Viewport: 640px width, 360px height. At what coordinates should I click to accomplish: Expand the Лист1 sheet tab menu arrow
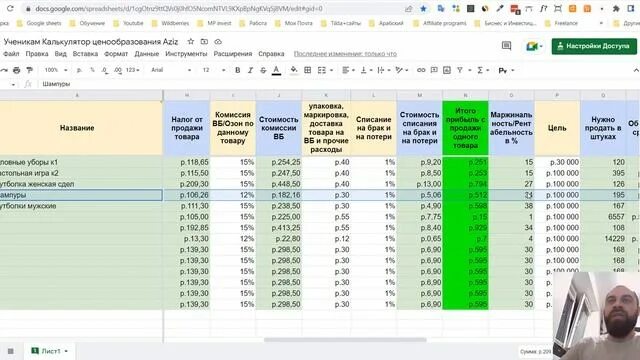coord(66,351)
